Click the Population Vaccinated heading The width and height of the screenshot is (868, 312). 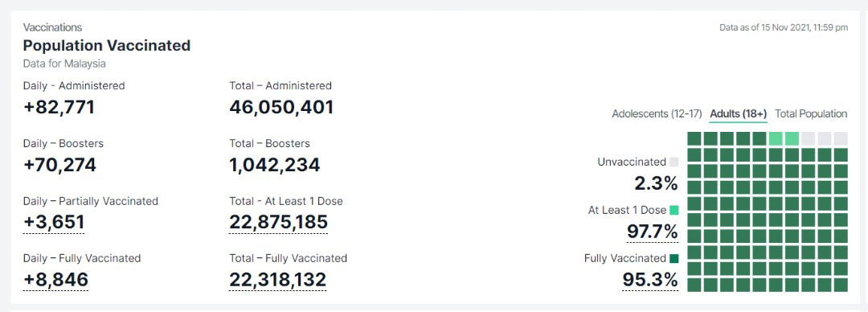[x=107, y=46]
